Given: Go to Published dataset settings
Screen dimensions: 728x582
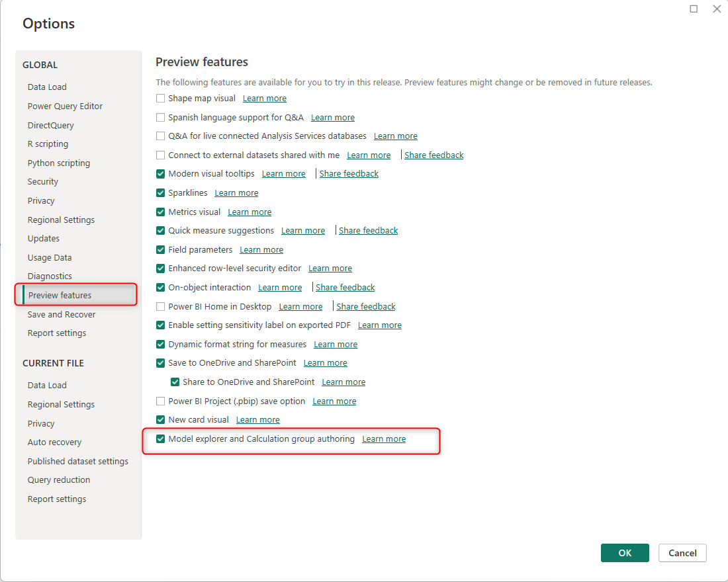Looking at the screenshot, I should (78, 462).
